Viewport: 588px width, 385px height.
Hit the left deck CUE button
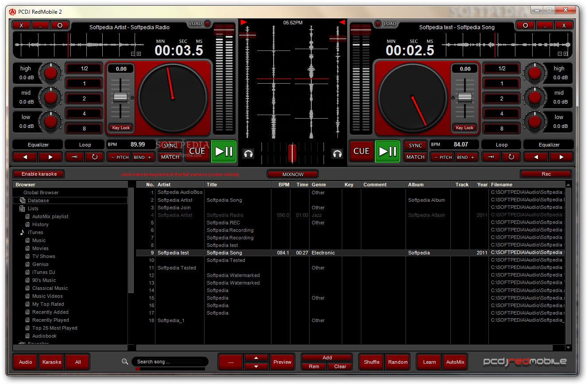(x=197, y=151)
